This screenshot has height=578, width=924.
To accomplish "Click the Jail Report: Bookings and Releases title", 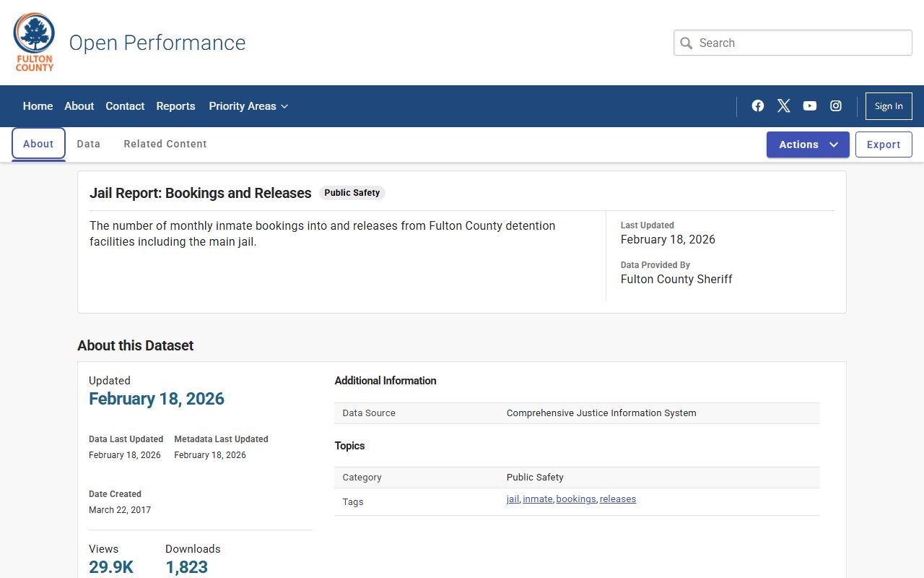I will (201, 193).
